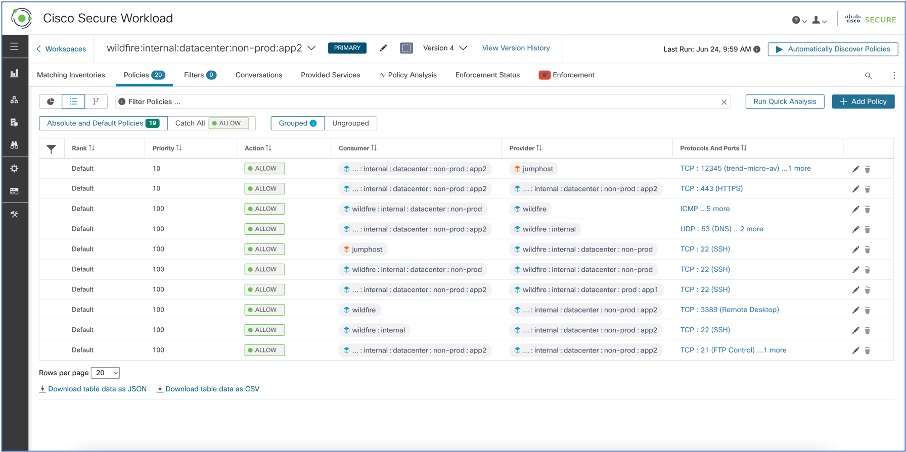This screenshot has width=906, height=452.
Task: Click the scope square icon beside Version 4
Action: (x=406, y=48)
